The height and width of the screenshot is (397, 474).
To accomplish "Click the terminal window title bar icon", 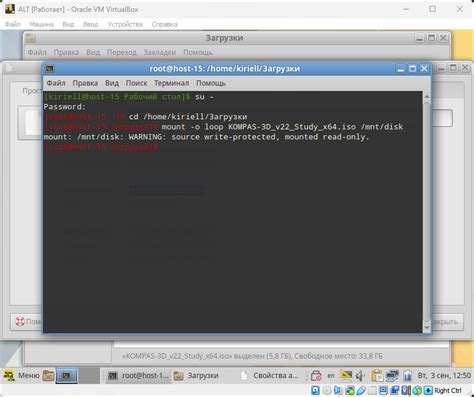I will [x=50, y=69].
